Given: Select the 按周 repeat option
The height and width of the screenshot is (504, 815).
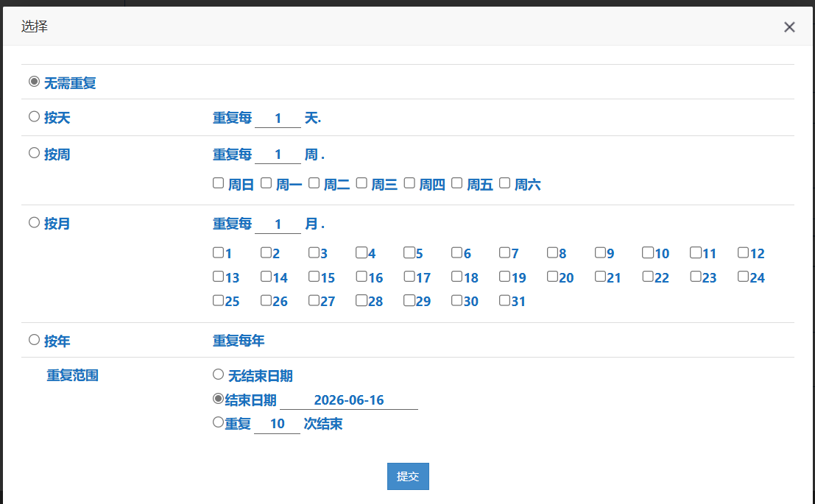Looking at the screenshot, I should [x=35, y=153].
